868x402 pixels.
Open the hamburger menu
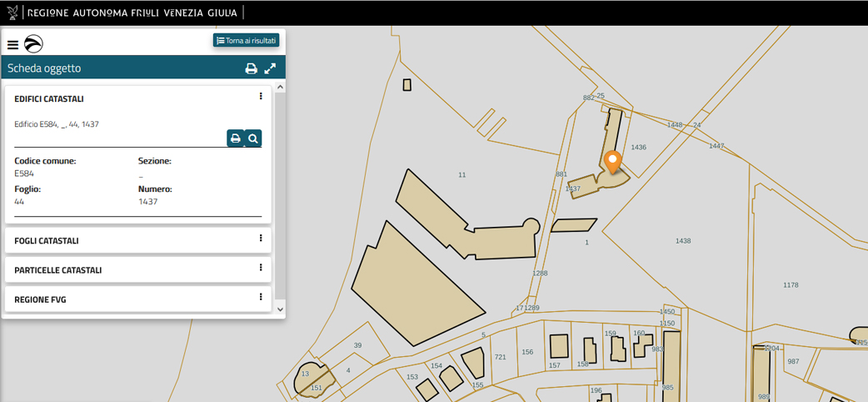pyautogui.click(x=12, y=45)
